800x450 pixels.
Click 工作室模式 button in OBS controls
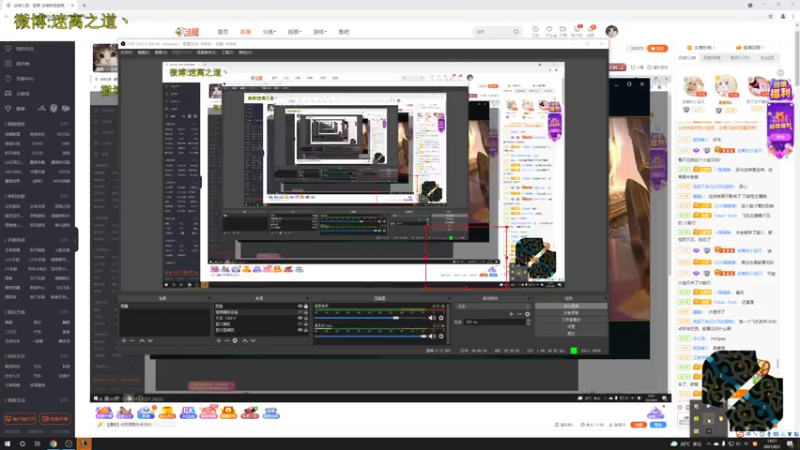click(x=571, y=319)
